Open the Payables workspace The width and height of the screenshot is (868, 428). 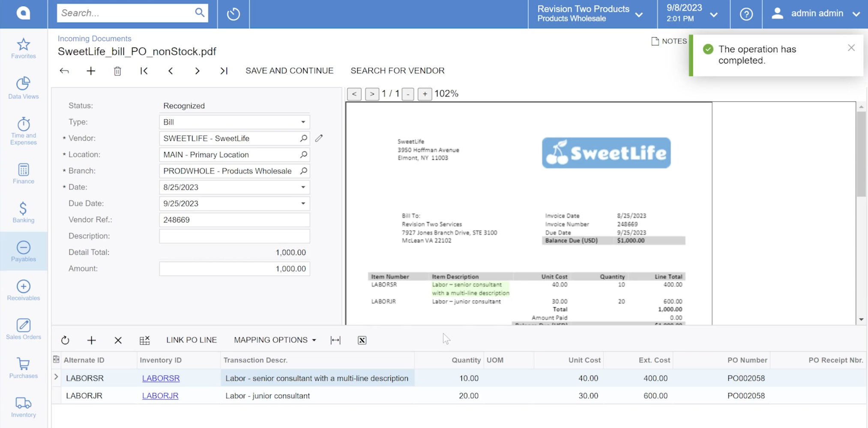(x=24, y=251)
